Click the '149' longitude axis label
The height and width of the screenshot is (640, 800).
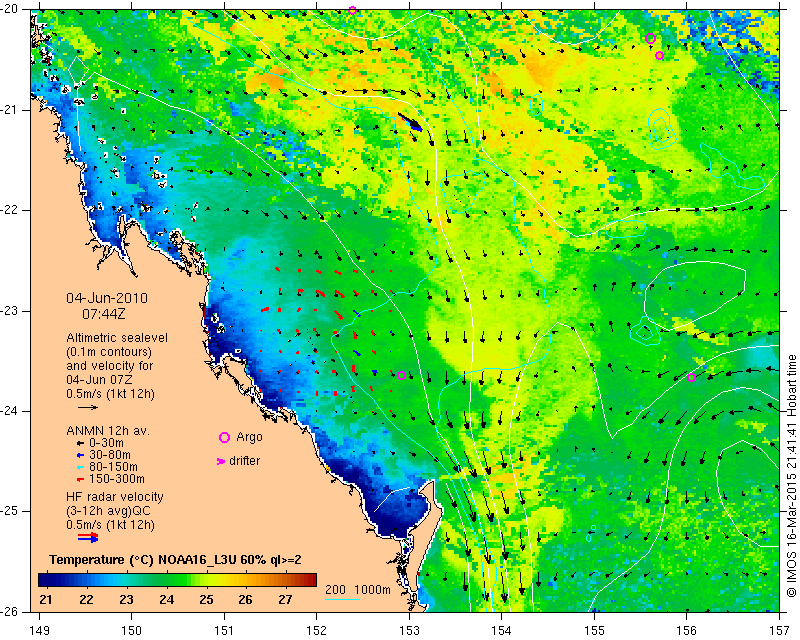[40, 631]
